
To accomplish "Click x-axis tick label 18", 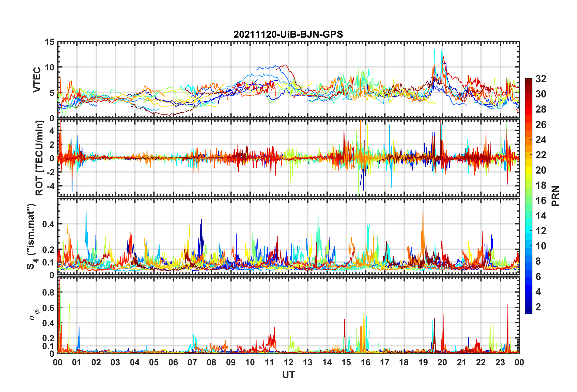I will pyautogui.click(x=404, y=362).
